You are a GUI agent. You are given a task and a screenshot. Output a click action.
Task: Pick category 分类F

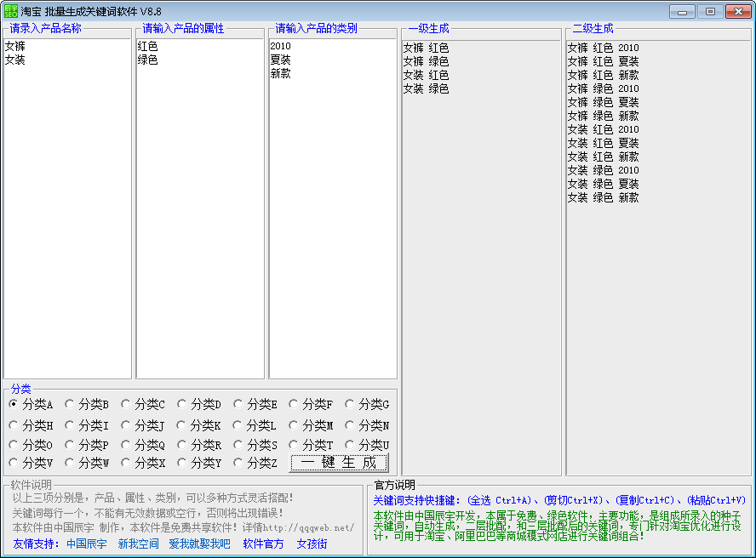(x=311, y=404)
